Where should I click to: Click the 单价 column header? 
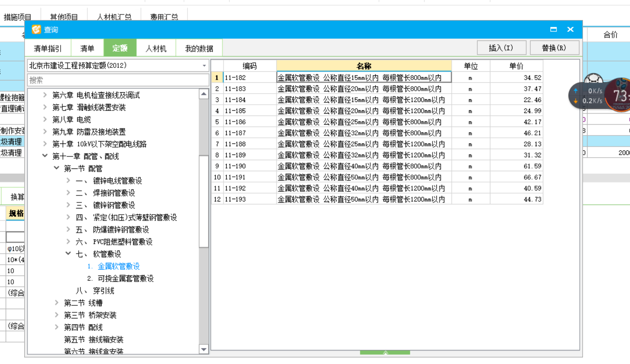click(516, 66)
